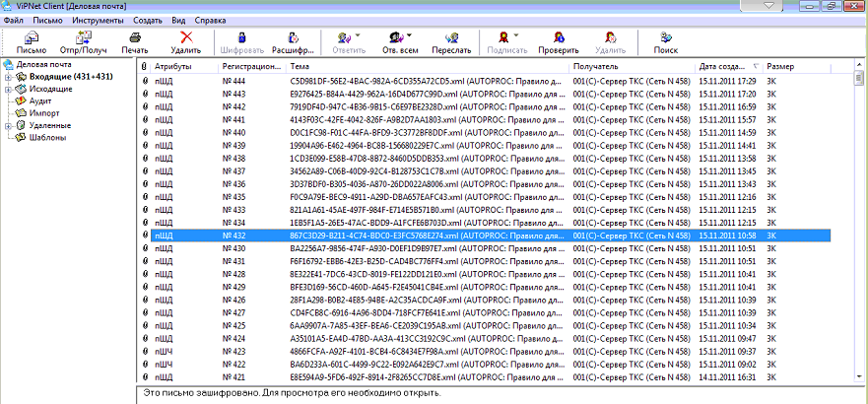Expand the Удаленные folder tree node
The image size is (868, 404).
point(8,125)
